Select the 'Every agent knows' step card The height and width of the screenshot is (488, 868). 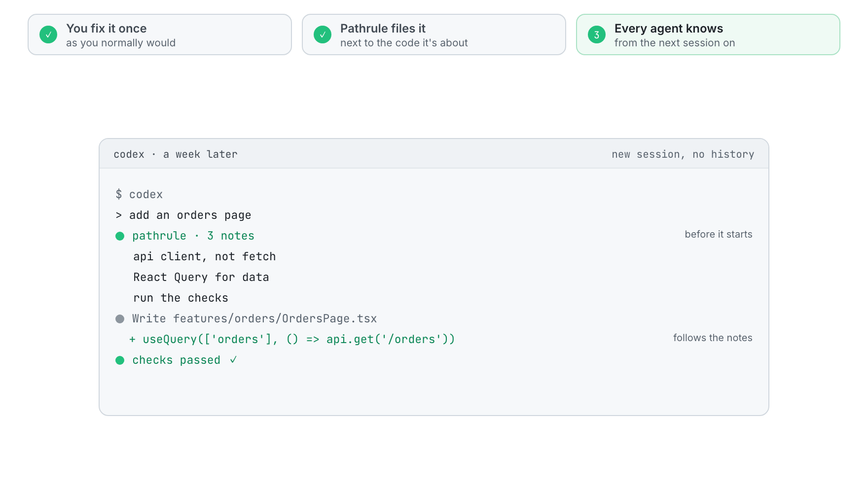[x=708, y=35]
